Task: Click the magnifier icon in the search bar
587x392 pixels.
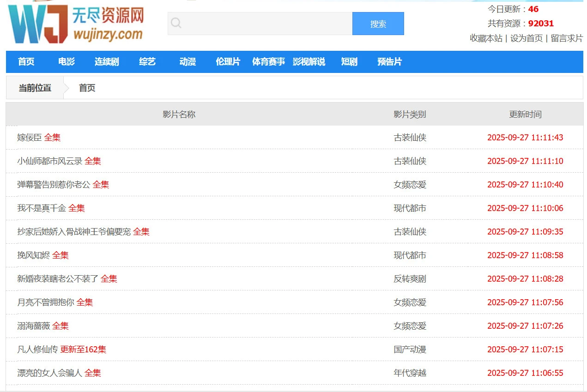Action: [177, 23]
